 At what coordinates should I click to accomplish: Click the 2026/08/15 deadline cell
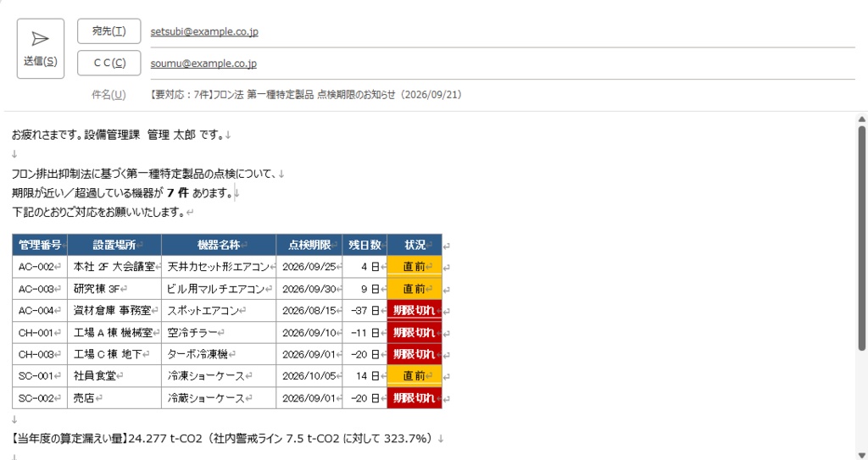[309, 311]
